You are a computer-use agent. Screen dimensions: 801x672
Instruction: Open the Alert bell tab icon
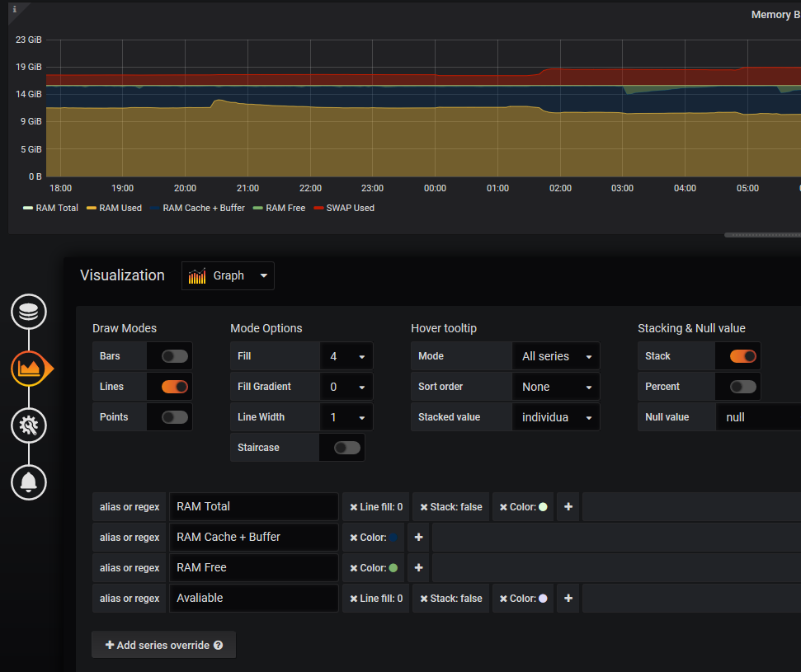[x=28, y=481]
